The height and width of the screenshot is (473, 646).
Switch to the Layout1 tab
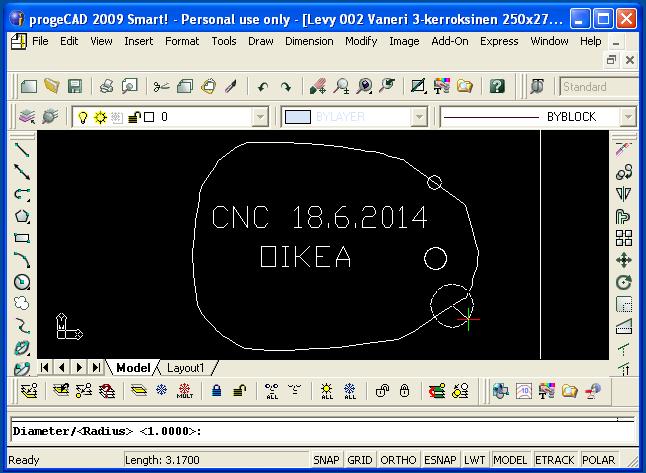[185, 368]
